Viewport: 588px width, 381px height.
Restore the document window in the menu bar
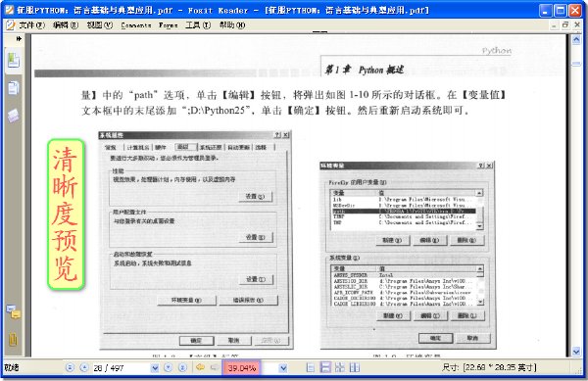pos(565,25)
